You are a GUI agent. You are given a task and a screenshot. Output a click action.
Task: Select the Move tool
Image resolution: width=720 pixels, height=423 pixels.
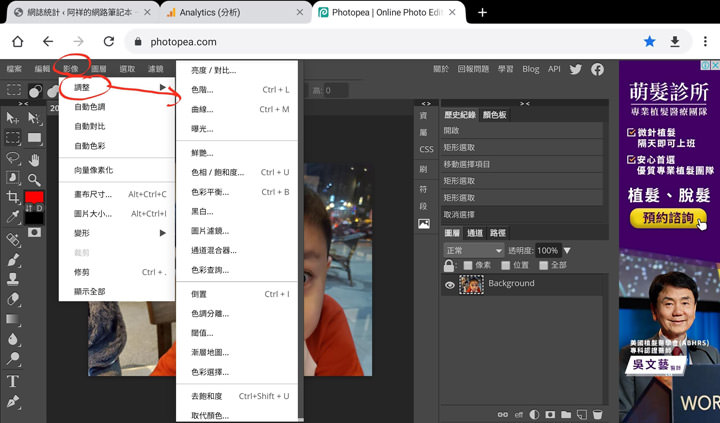click(x=12, y=118)
